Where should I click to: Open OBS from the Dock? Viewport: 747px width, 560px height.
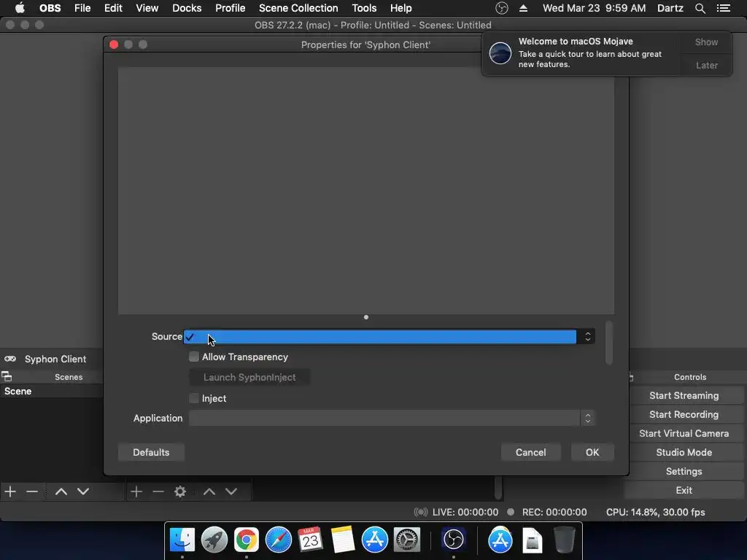(x=453, y=540)
